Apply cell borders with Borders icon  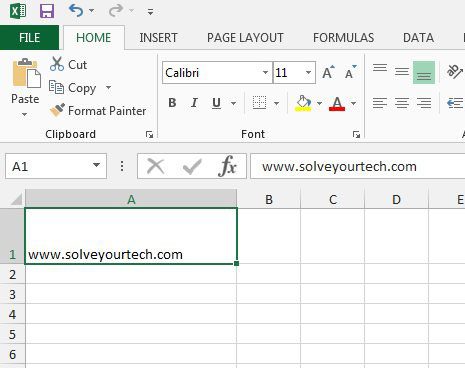coord(259,103)
